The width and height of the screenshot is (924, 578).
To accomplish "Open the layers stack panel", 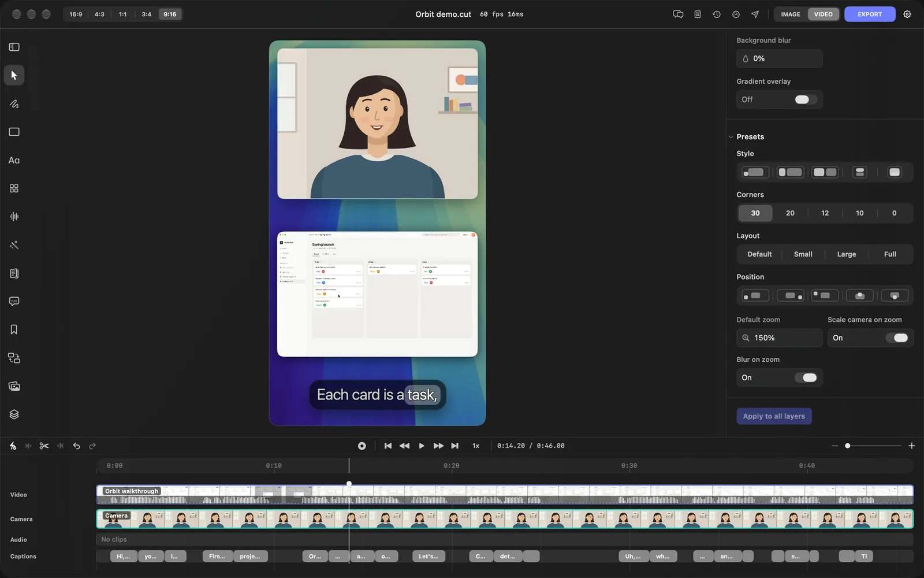I will 14,414.
